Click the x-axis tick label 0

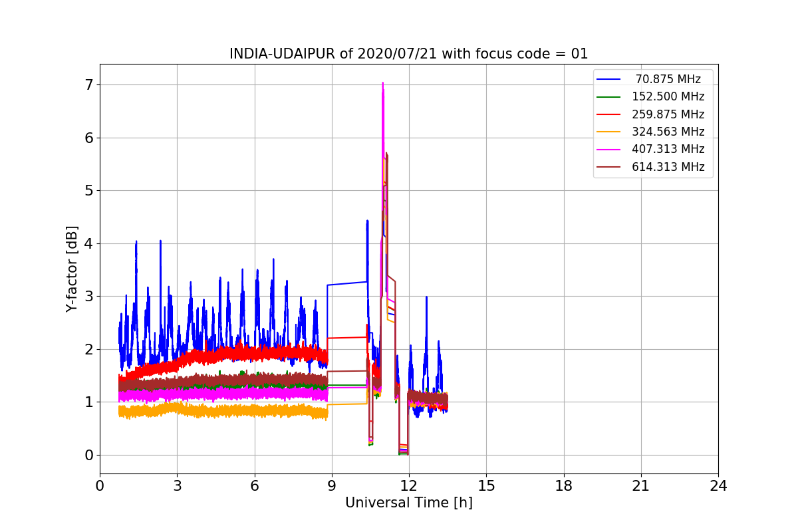click(x=100, y=486)
